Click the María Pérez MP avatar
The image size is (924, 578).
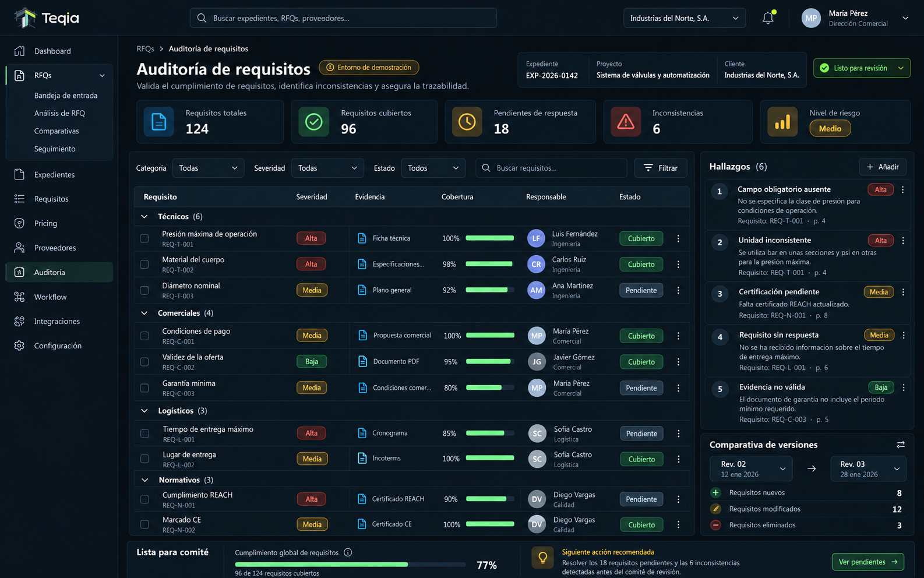coord(811,18)
